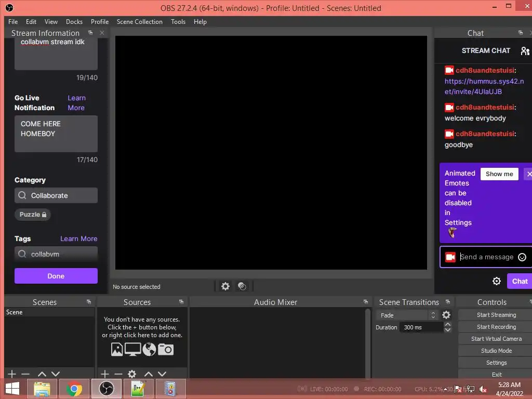
Task: Open the Edit menu
Action: tap(31, 22)
